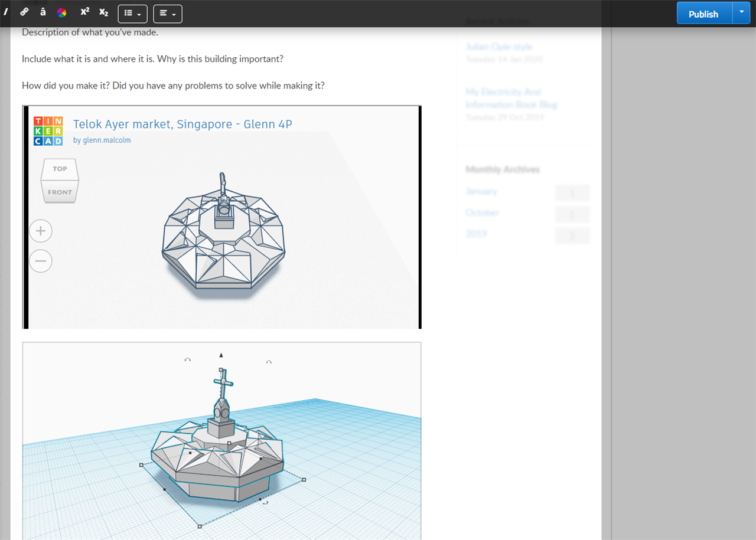Open the Julian Opie style article

[499, 47]
